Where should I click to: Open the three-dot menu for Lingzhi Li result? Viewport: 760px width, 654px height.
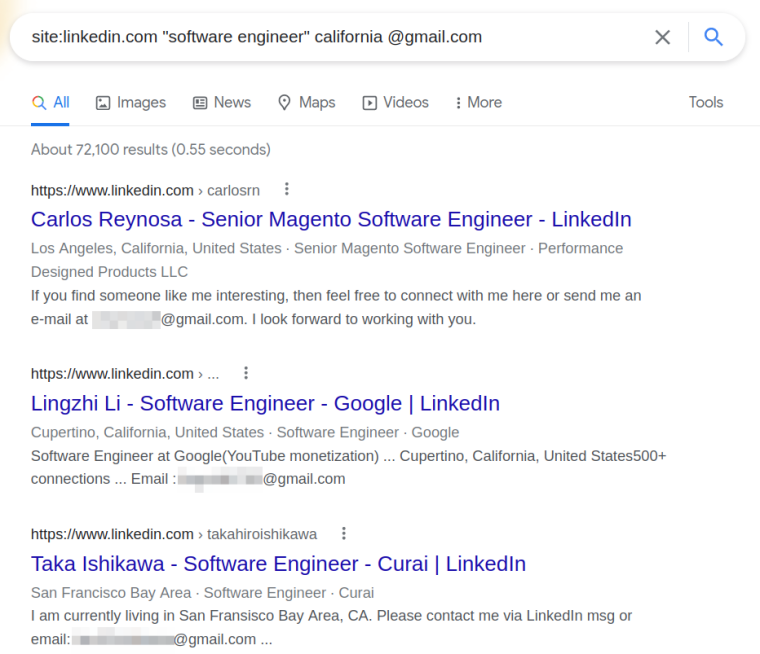pyautogui.click(x=246, y=373)
